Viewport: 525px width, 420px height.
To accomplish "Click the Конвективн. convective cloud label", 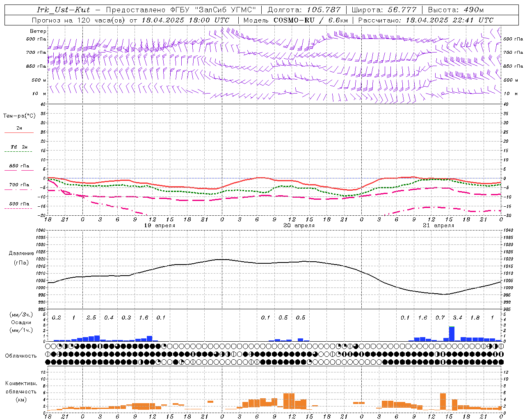I will (21, 383).
